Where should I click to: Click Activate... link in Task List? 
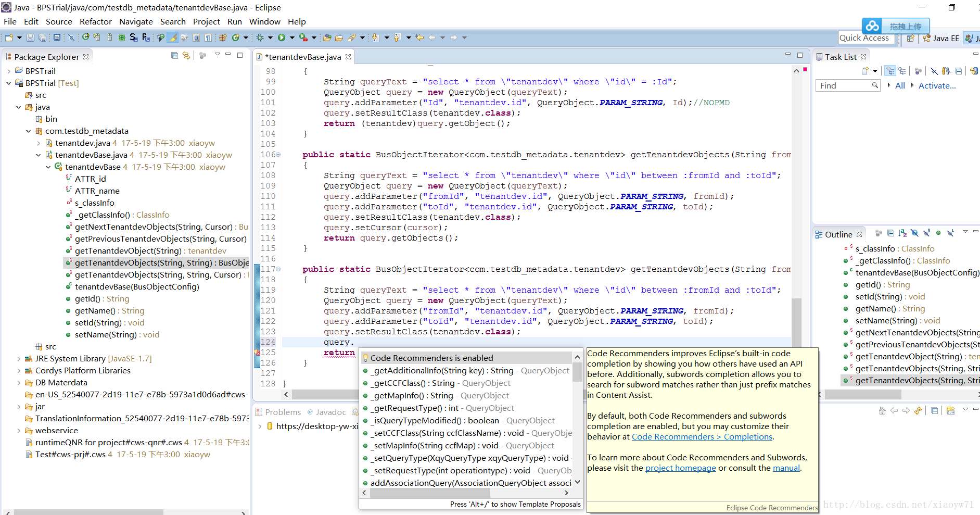point(937,86)
